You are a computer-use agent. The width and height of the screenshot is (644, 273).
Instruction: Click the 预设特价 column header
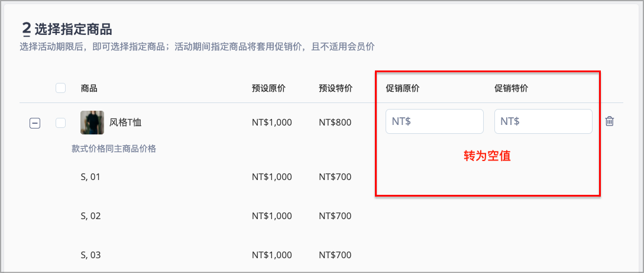pyautogui.click(x=335, y=88)
